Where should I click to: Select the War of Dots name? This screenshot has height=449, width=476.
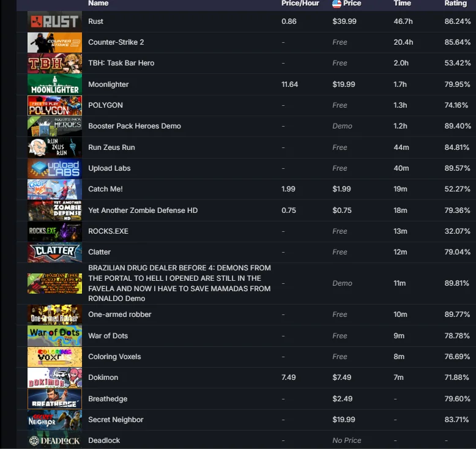tap(108, 336)
